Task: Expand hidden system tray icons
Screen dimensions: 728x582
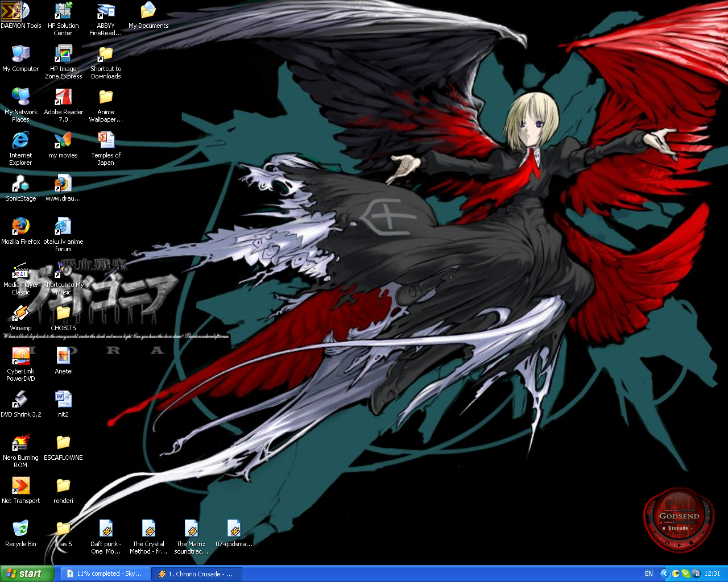Action: [x=665, y=573]
